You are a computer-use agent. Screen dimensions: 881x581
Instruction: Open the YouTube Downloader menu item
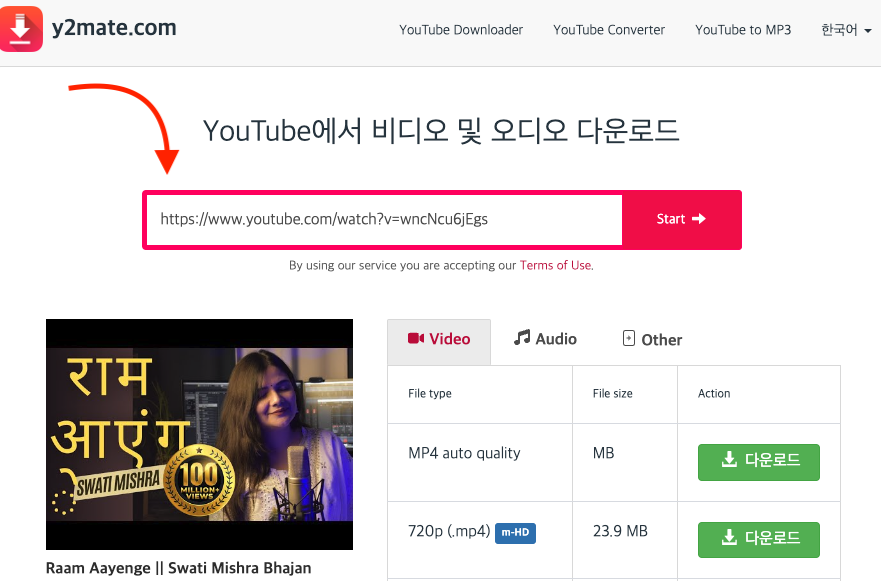460,30
